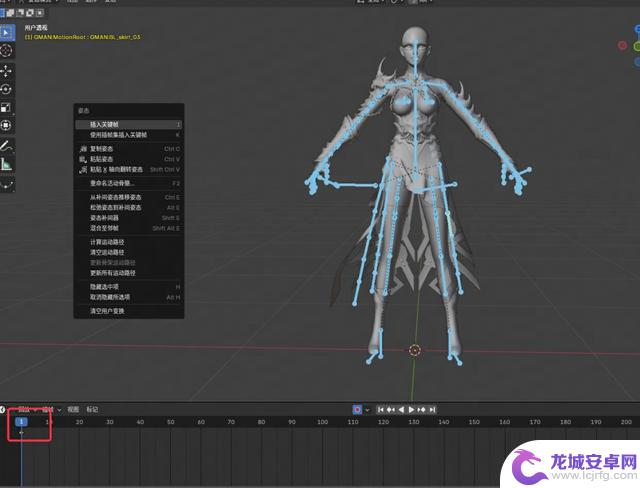This screenshot has height=488, width=640.
Task: Choose 清空用户变换 menu entry
Action: coord(129,311)
